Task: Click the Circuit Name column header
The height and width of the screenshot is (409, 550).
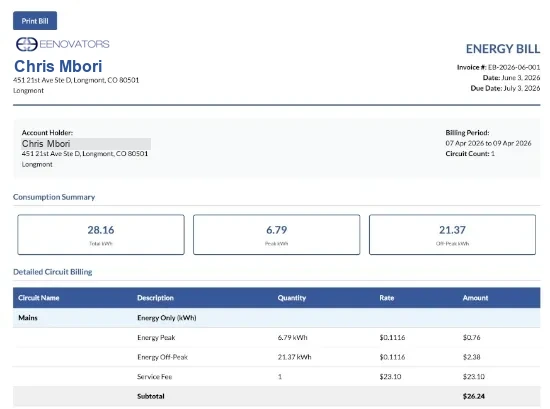Action: pyautogui.click(x=39, y=298)
